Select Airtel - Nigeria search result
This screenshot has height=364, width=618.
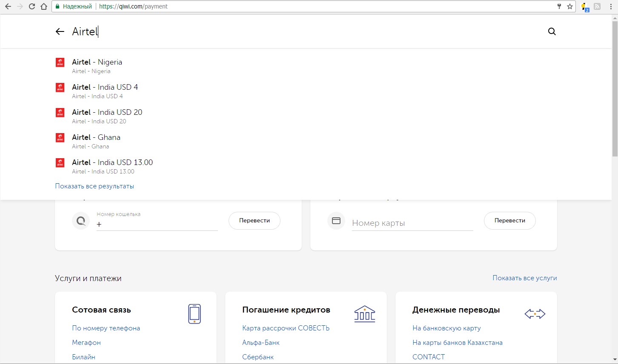pos(97,62)
